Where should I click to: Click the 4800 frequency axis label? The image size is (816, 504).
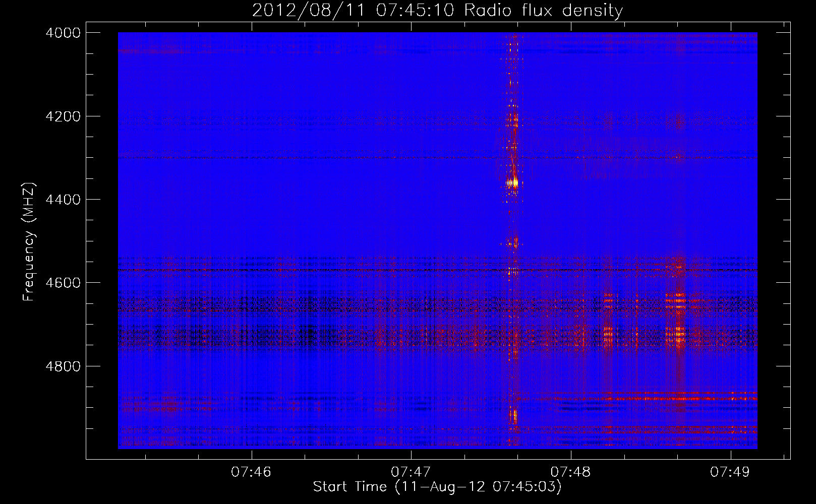63,366
